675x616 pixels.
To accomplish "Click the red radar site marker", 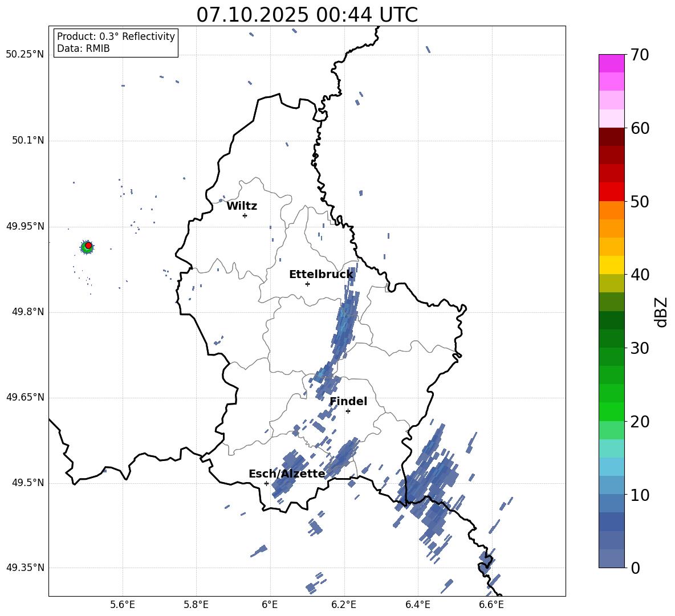I will point(88,246).
